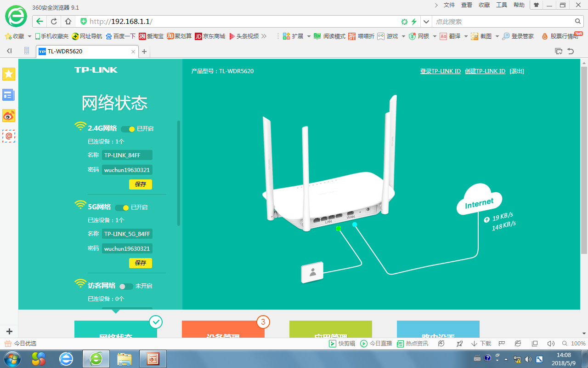This screenshot has height=368, width=588.
Task: Edit the 2.4G name field TP-LINK_84FF
Action: [x=127, y=155]
